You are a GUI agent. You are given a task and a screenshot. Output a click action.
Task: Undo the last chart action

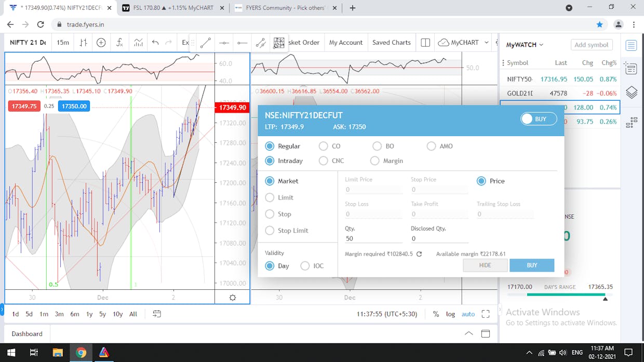(155, 43)
